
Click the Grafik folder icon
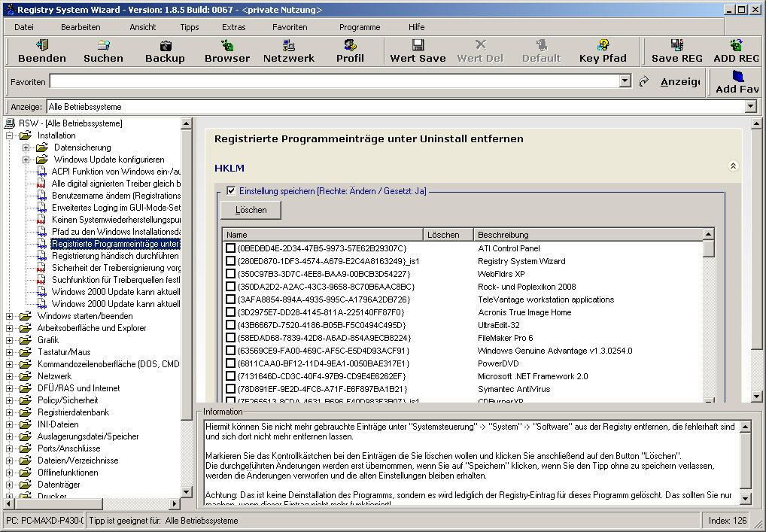click(26, 340)
